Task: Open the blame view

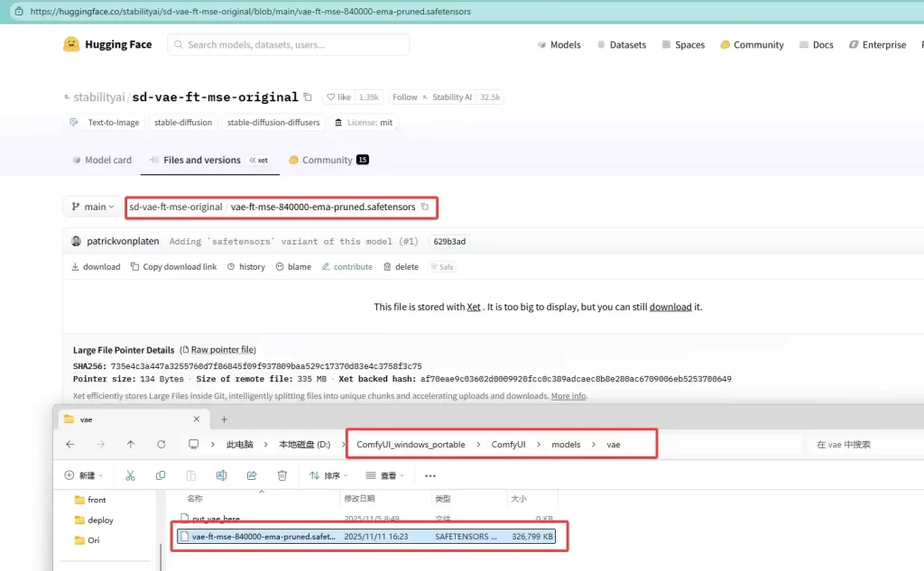Action: (x=293, y=267)
